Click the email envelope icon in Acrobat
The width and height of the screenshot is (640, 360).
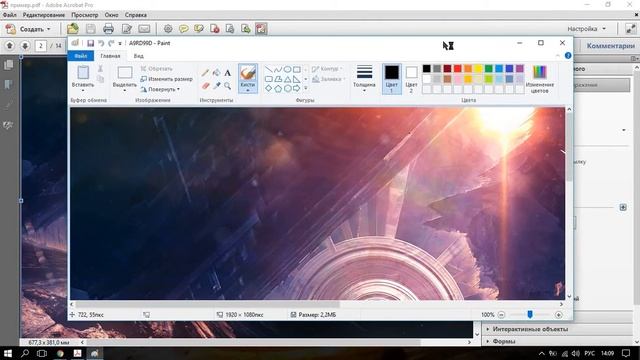pyautogui.click(x=144, y=29)
